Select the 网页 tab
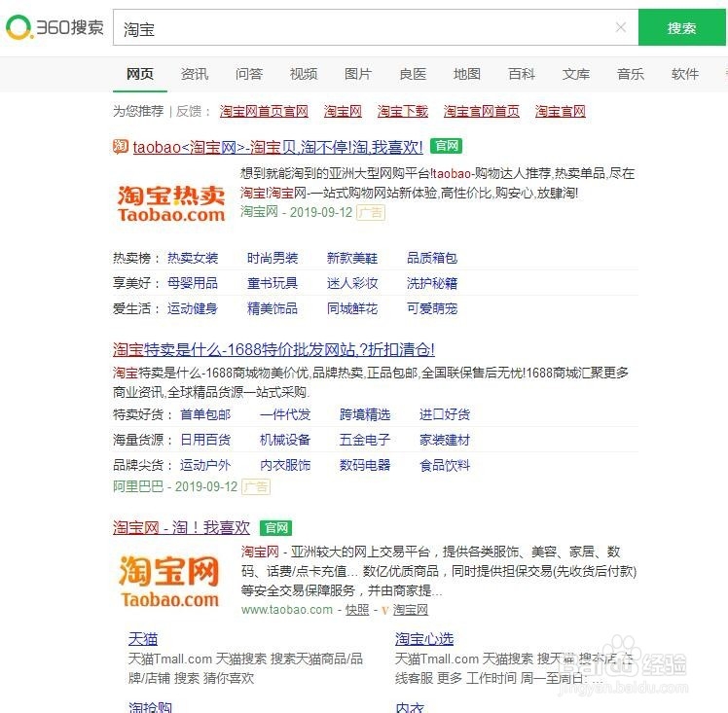This screenshot has width=728, height=713. click(x=140, y=73)
